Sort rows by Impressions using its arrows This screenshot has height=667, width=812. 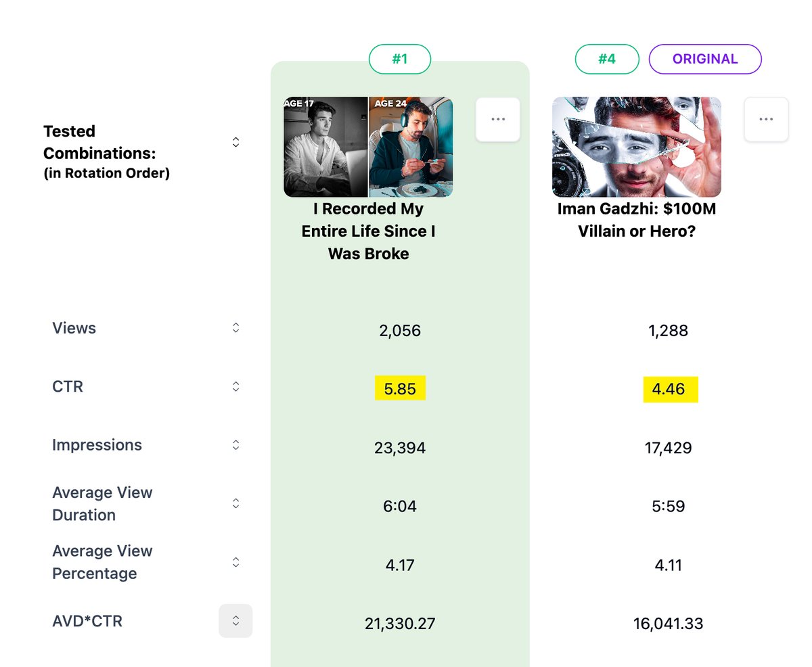pos(235,444)
